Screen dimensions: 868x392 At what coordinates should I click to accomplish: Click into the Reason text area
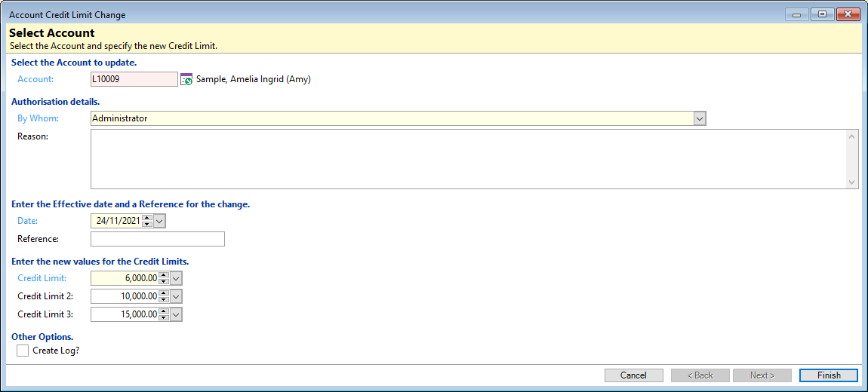pos(468,158)
